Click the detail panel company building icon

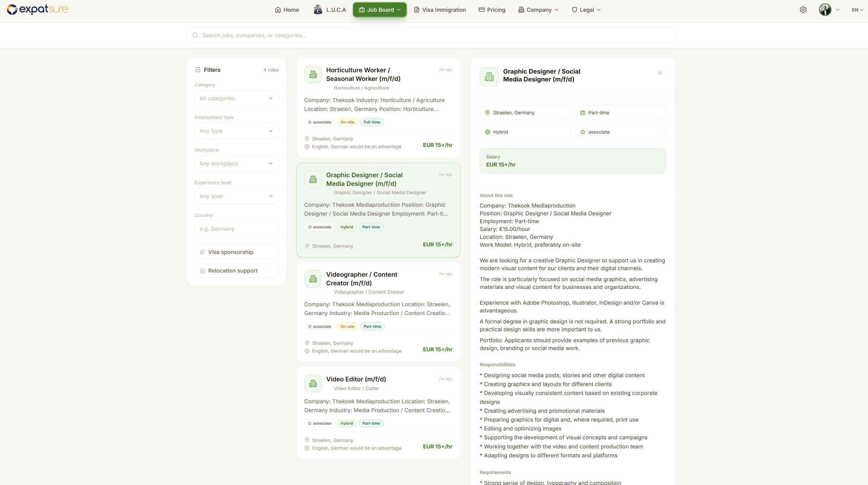pos(489,77)
